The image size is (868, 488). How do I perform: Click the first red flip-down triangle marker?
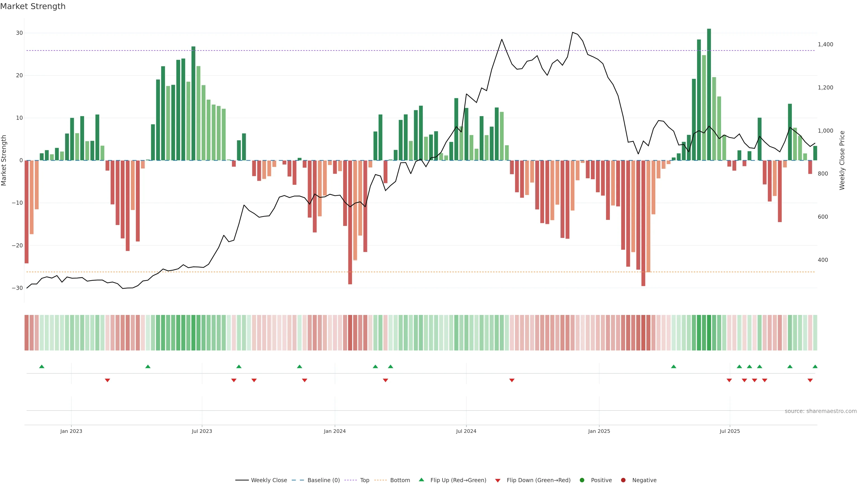click(x=107, y=380)
